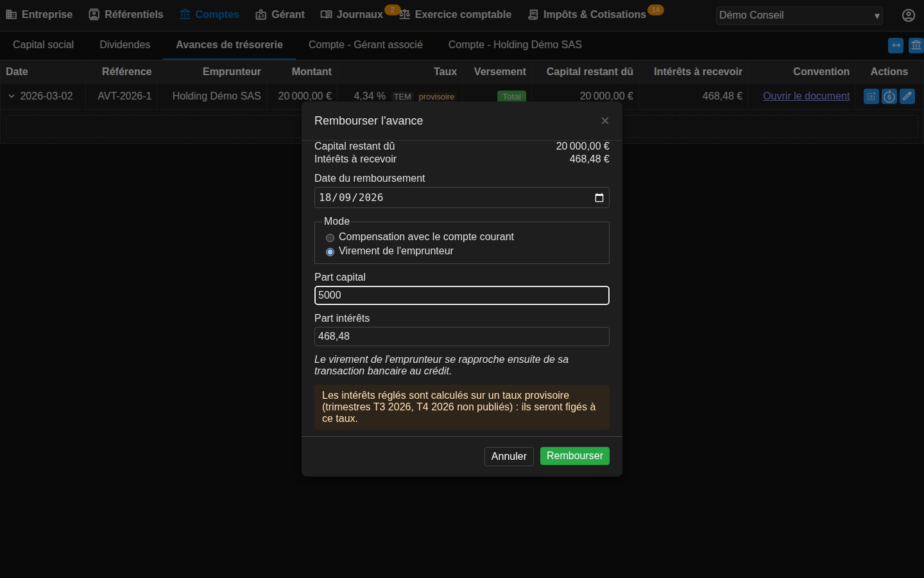Click the Journaux badge showing 2
This screenshot has width=924, height=578.
pos(392,10)
